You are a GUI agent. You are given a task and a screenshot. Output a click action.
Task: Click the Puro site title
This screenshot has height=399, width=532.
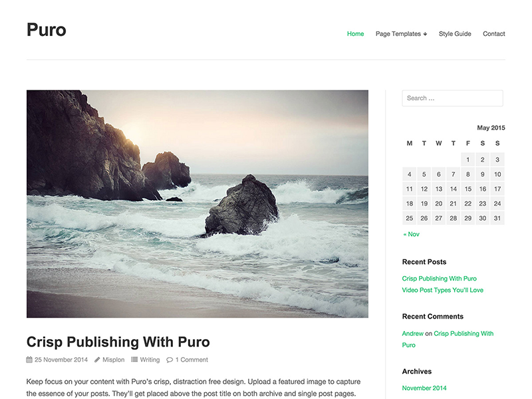(x=46, y=30)
